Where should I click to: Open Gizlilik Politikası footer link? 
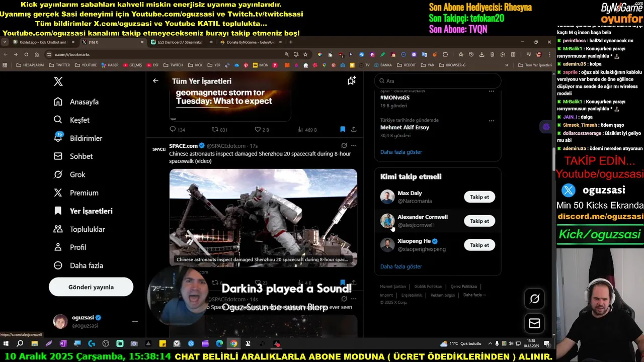(428, 287)
